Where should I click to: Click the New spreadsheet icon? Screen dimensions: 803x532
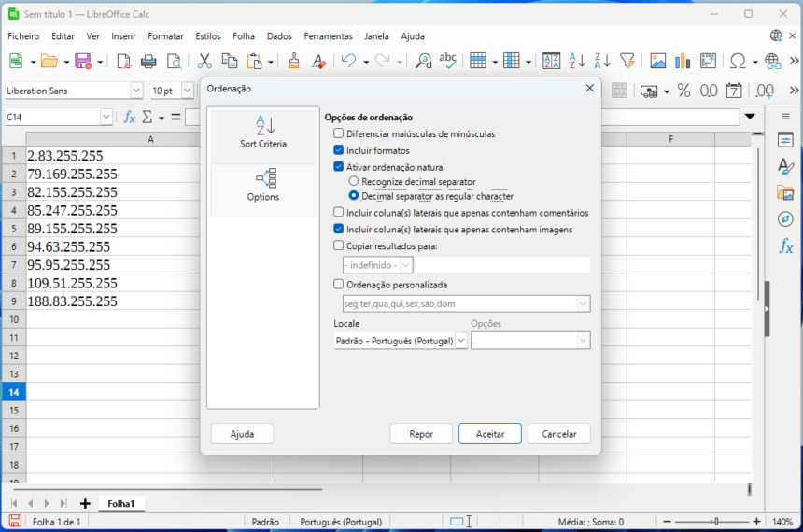(16, 62)
